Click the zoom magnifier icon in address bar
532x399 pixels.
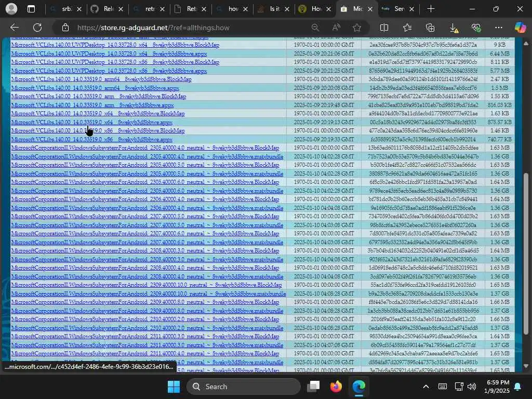click(315, 28)
